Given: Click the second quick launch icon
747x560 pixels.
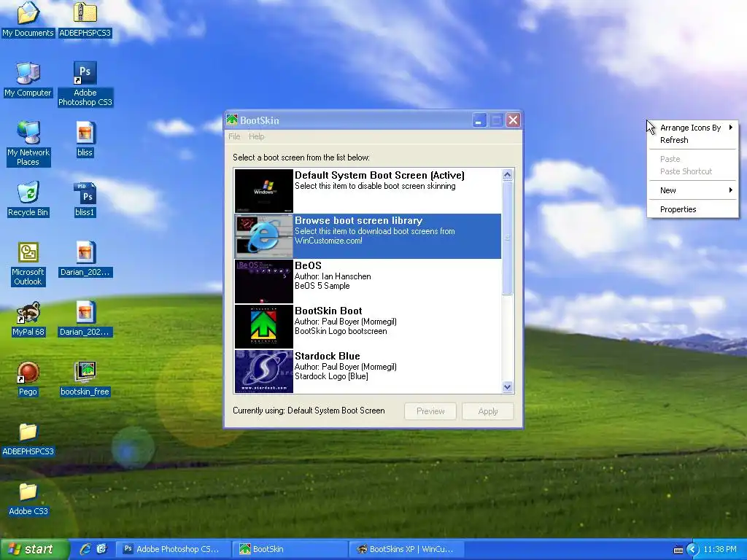Looking at the screenshot, I should point(101,549).
